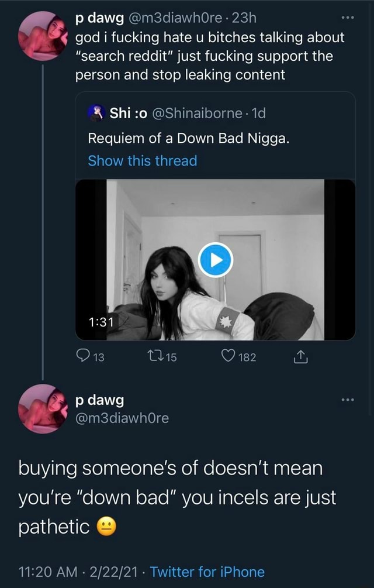The image size is (374, 588).
Task: Open the @m3diawh0re handle under lower p dawg
Action: pos(123,418)
